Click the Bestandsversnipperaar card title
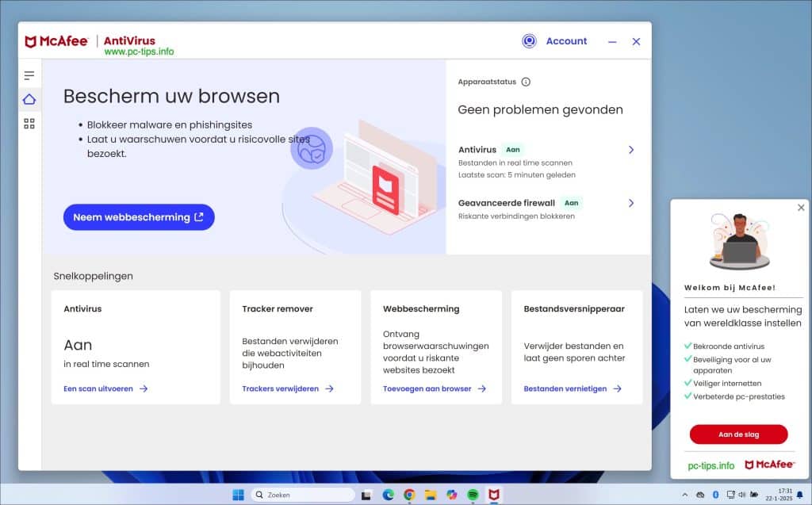812x505 pixels. click(574, 308)
